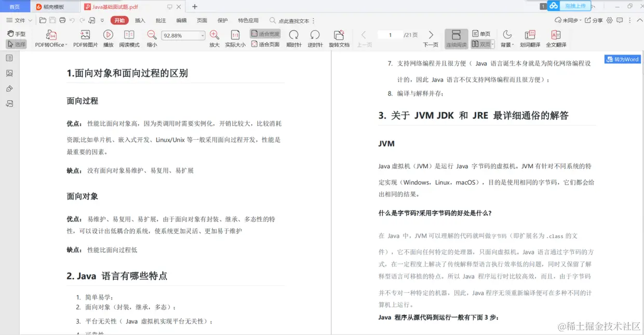Expand the arrow next to 文件
Screen dimensions: 644x335
30,21
